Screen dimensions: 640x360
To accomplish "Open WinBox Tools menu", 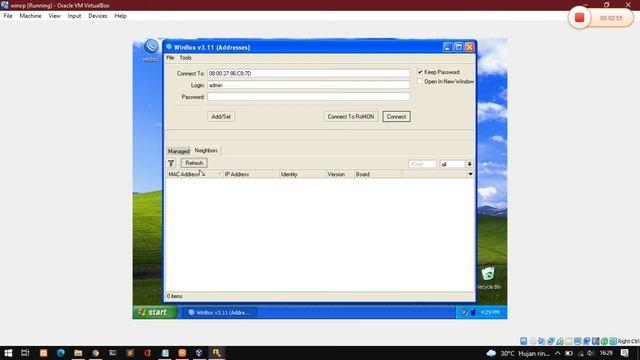I will [x=185, y=58].
